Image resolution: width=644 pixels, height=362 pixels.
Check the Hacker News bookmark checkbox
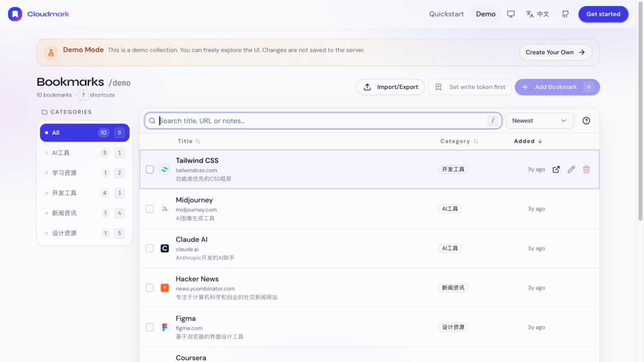click(x=150, y=288)
